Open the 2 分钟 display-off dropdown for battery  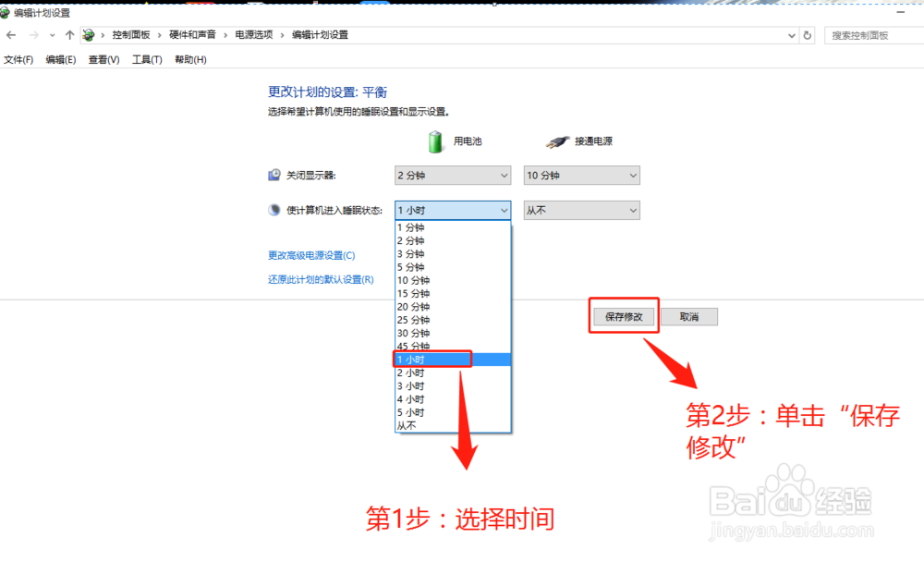[452, 175]
